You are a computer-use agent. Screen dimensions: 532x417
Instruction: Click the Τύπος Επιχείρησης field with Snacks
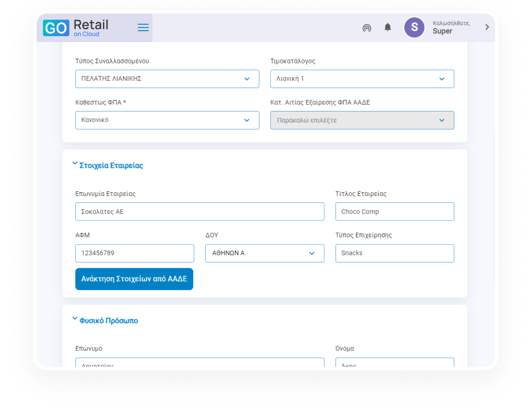click(x=395, y=253)
